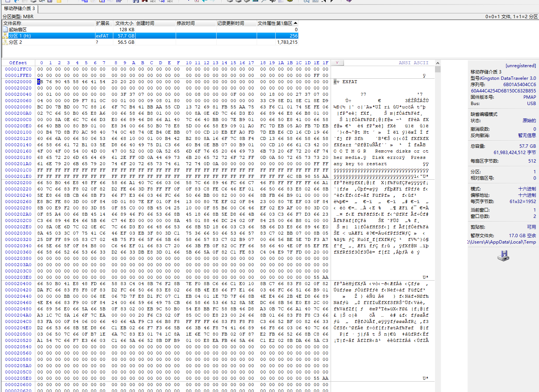
Task: Toggle 偏移地址 display format 十六进制
Action: [527, 195]
